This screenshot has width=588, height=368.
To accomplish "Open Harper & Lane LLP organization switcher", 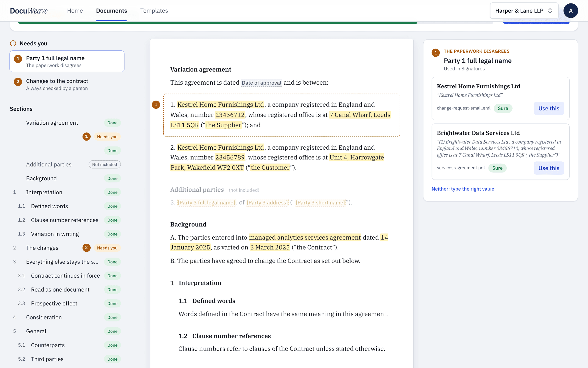I will coord(524,11).
